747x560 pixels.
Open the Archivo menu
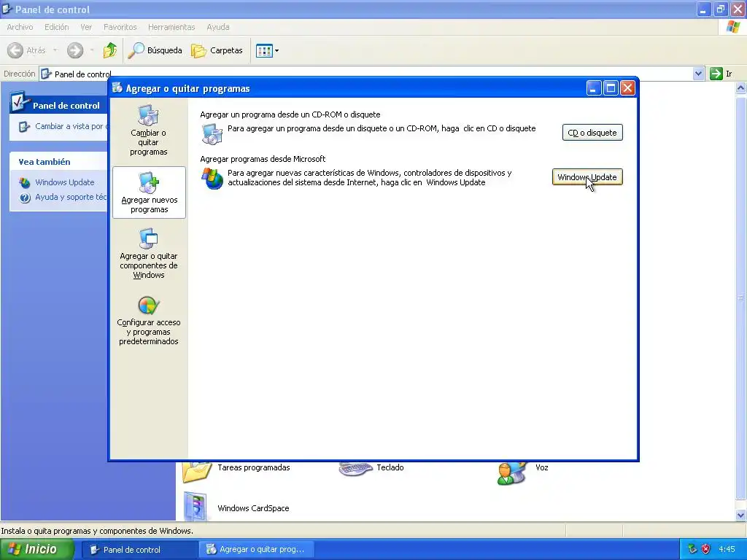pos(20,27)
